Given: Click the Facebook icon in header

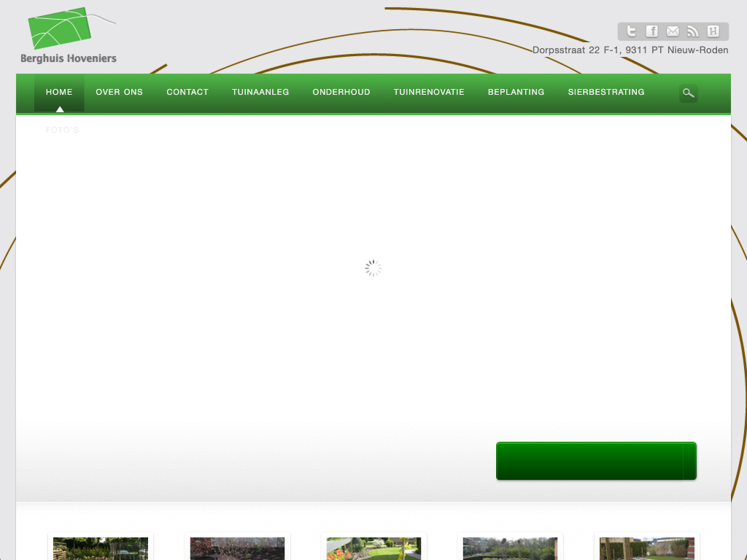Looking at the screenshot, I should (x=652, y=31).
